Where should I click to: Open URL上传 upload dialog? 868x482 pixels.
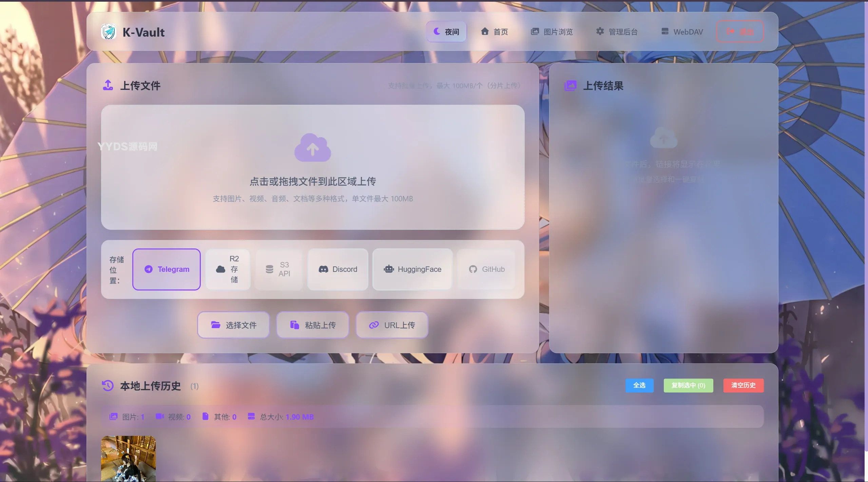tap(392, 325)
